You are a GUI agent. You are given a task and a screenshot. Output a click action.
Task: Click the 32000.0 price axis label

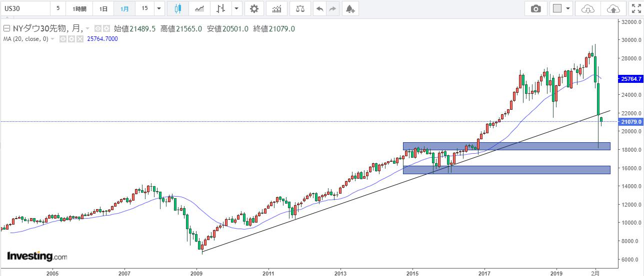632,22
